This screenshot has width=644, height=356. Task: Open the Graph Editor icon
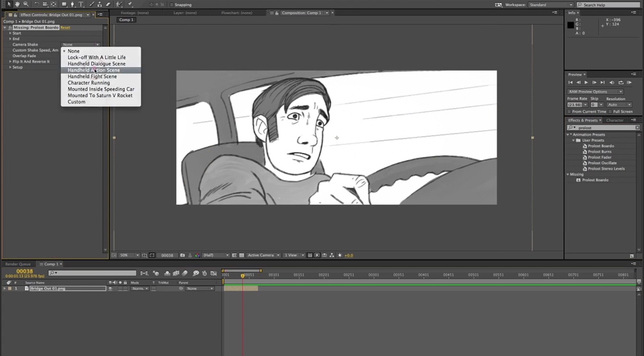[214, 274]
